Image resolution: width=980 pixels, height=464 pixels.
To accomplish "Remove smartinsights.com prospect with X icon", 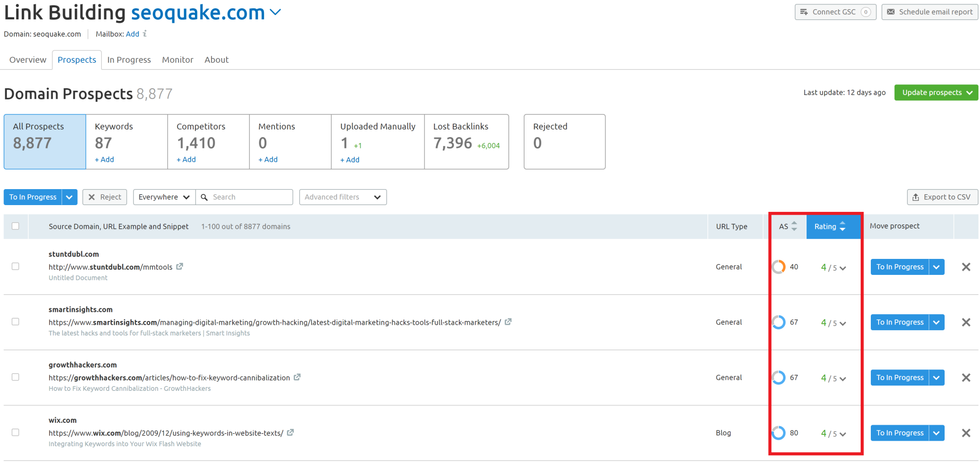I will (x=966, y=322).
